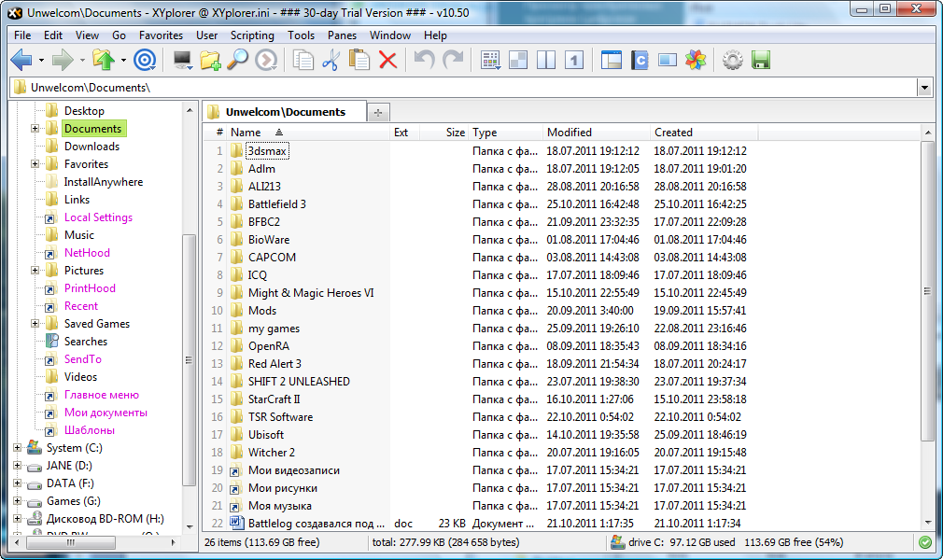The image size is (943, 560).
Task: Click the Up folder toolbar icon
Action: pyautogui.click(x=103, y=61)
